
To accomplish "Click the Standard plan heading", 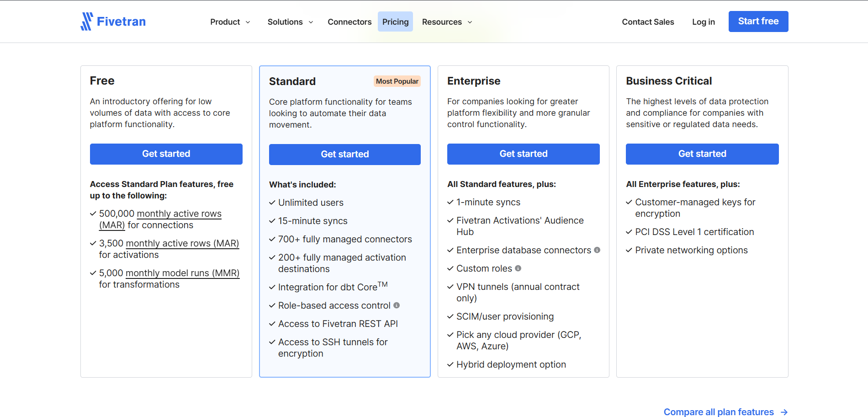I will (x=292, y=81).
